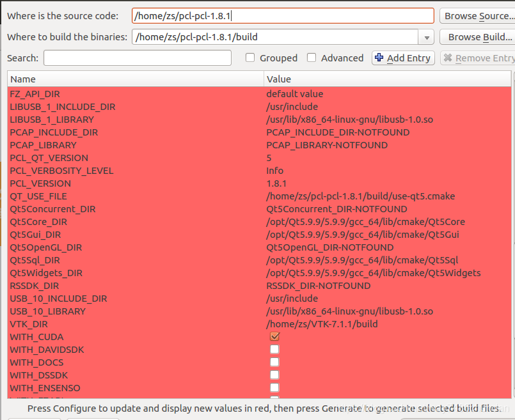515x420 pixels.
Task: Select the FZ_API_DIR entry
Action: click(35, 94)
